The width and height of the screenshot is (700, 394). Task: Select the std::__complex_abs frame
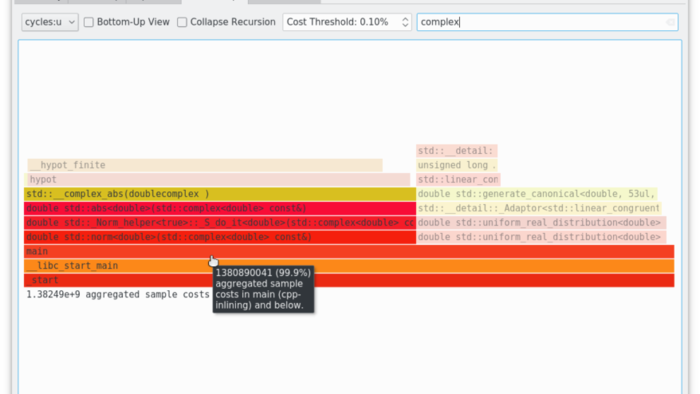point(220,194)
